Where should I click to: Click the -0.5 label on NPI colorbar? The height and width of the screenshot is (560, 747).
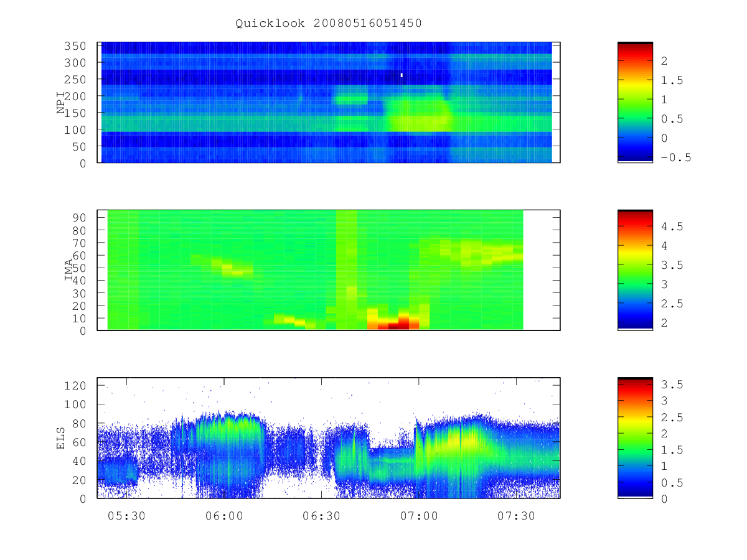[x=676, y=157]
